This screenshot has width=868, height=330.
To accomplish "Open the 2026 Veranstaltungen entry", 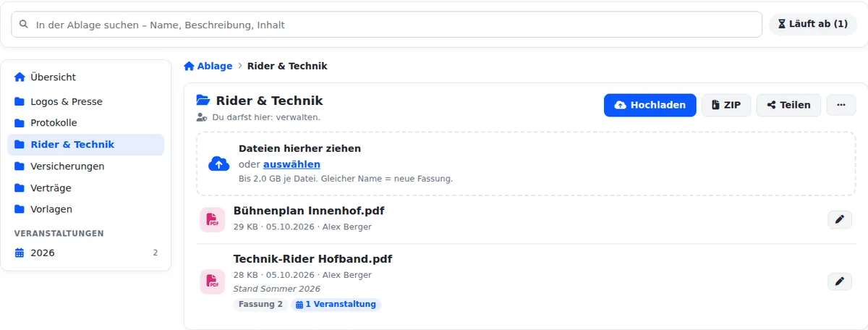I will (x=86, y=253).
